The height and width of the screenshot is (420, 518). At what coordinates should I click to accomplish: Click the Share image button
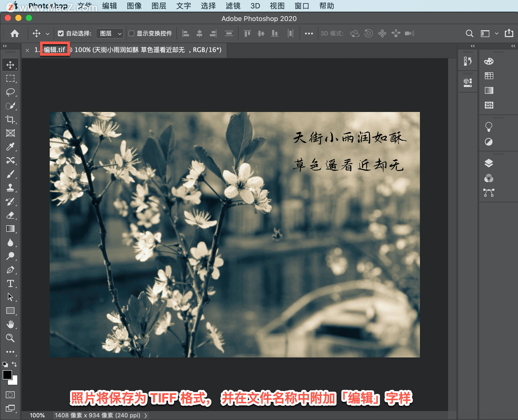(x=509, y=33)
